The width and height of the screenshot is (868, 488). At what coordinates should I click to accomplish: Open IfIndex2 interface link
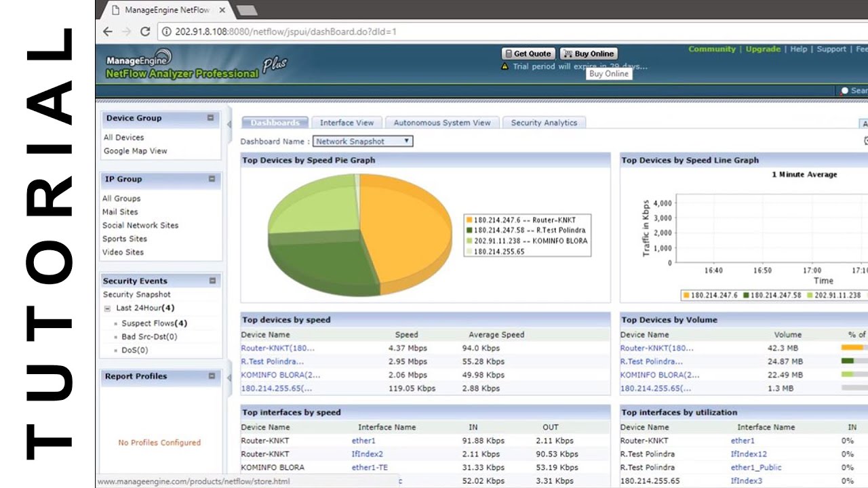[x=367, y=454]
